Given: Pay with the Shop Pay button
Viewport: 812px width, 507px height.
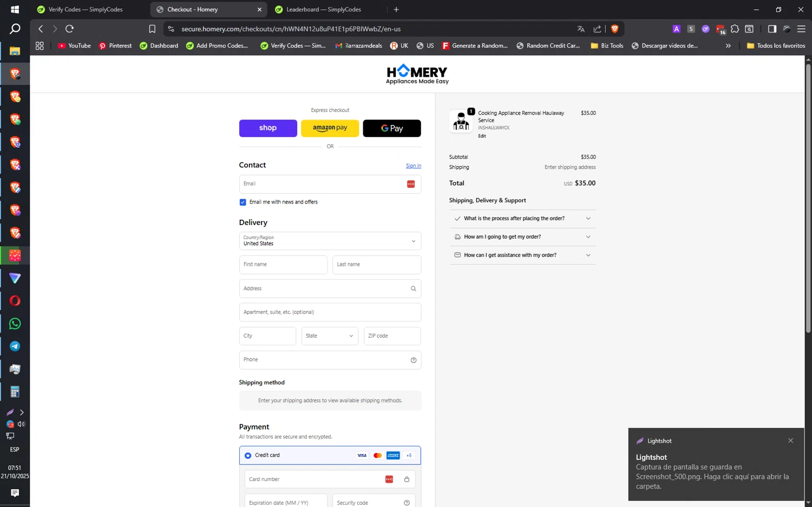Looking at the screenshot, I should point(268,128).
